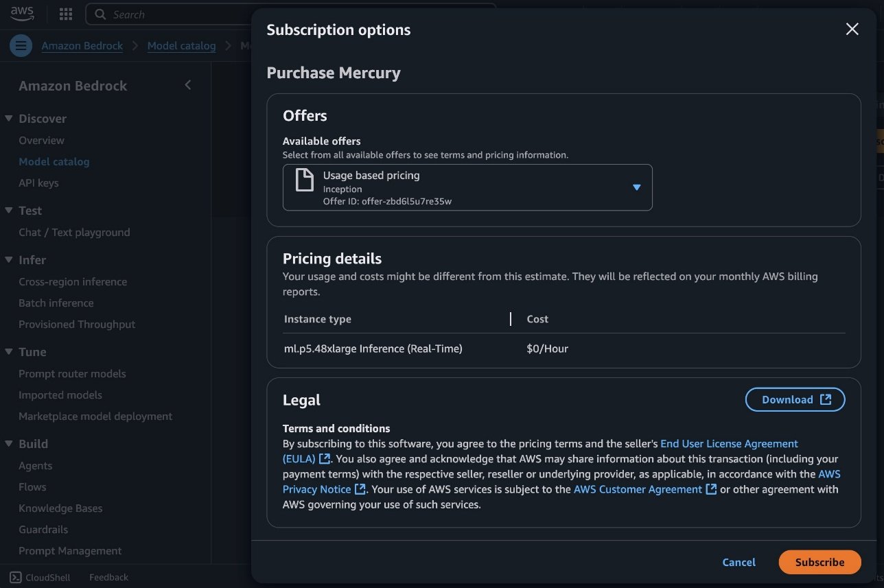Click the external link icon next to EULA
The height and width of the screenshot is (588, 884).
[x=325, y=458]
